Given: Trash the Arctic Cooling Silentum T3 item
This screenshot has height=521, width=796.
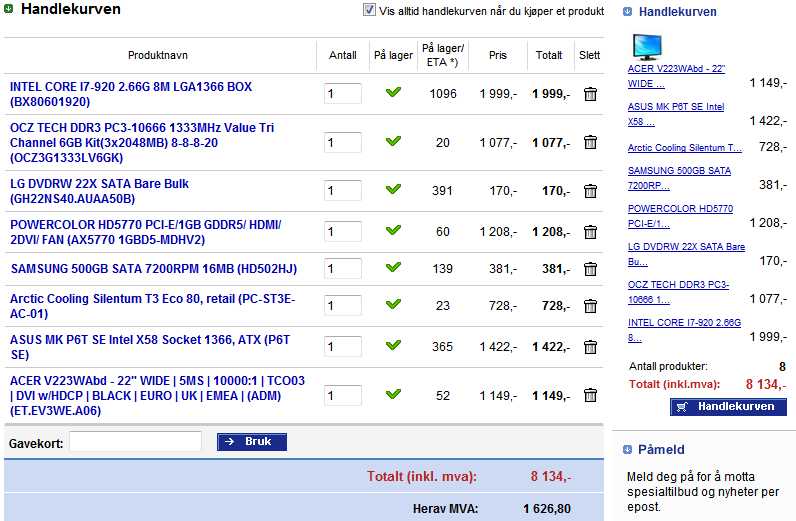Looking at the screenshot, I should [x=590, y=306].
